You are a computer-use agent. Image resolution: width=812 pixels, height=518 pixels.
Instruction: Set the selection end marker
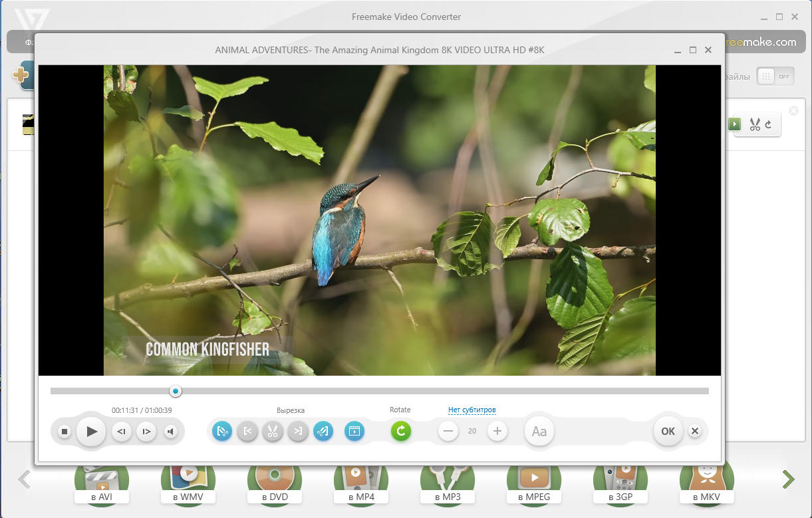pos(297,432)
